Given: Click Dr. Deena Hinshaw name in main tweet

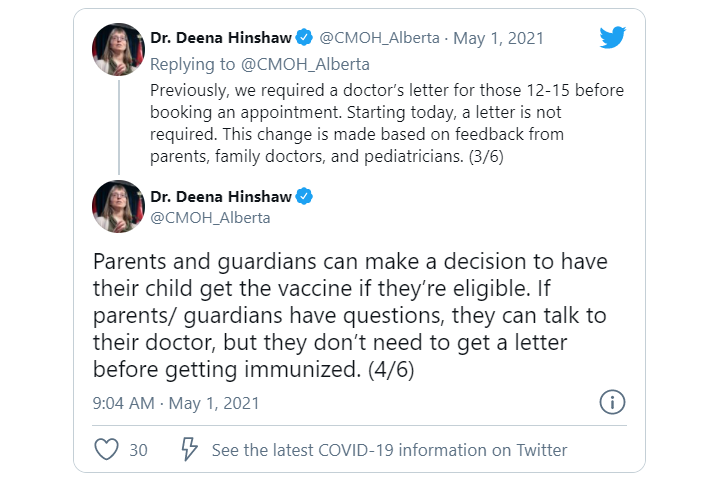Looking at the screenshot, I should pos(221,197).
